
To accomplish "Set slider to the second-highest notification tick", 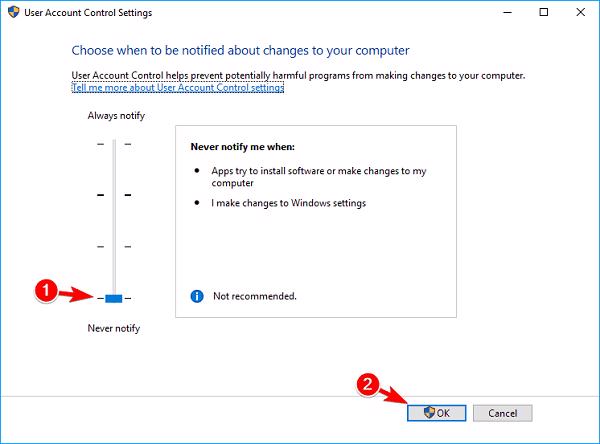I will pyautogui.click(x=113, y=195).
